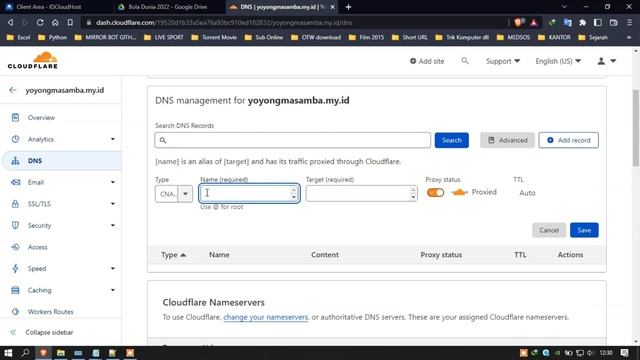The height and width of the screenshot is (360, 640).
Task: Click the Access icon in sidebar
Action: (x=15, y=247)
